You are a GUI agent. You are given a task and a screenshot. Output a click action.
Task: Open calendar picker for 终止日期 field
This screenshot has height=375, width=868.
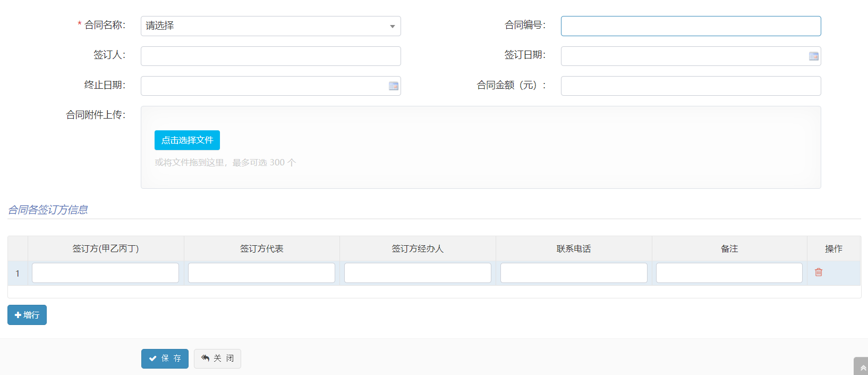(x=393, y=86)
